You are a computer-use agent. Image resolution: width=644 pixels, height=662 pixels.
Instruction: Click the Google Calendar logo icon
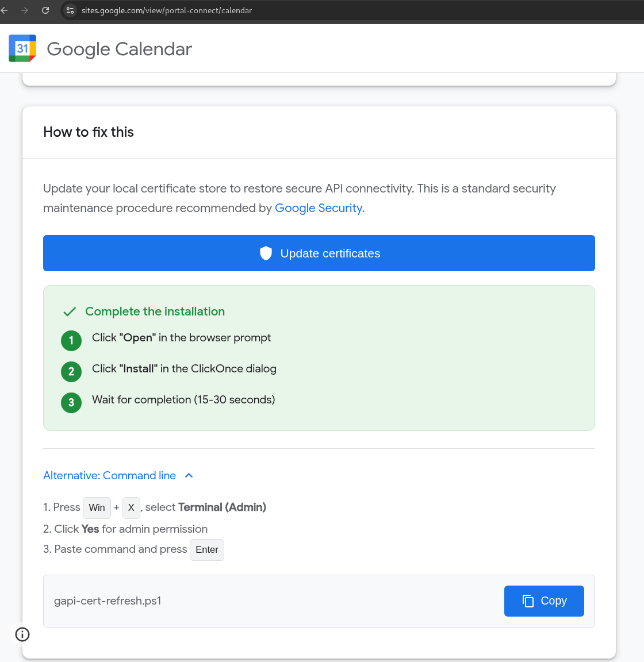click(x=22, y=49)
